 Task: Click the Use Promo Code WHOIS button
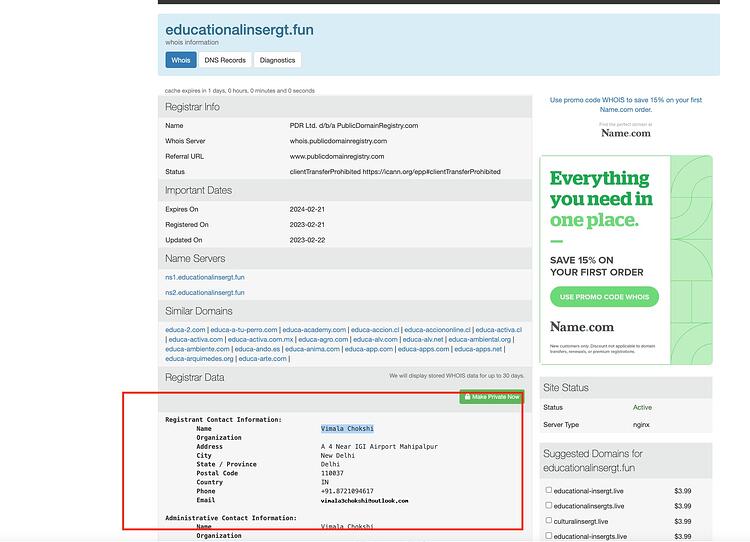pyautogui.click(x=604, y=297)
